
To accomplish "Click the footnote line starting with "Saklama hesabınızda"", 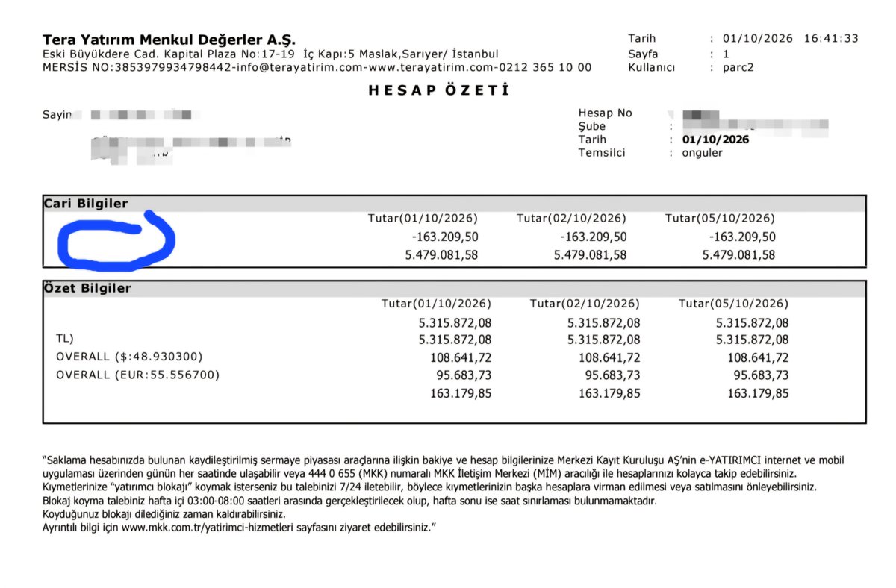I will tap(444, 460).
